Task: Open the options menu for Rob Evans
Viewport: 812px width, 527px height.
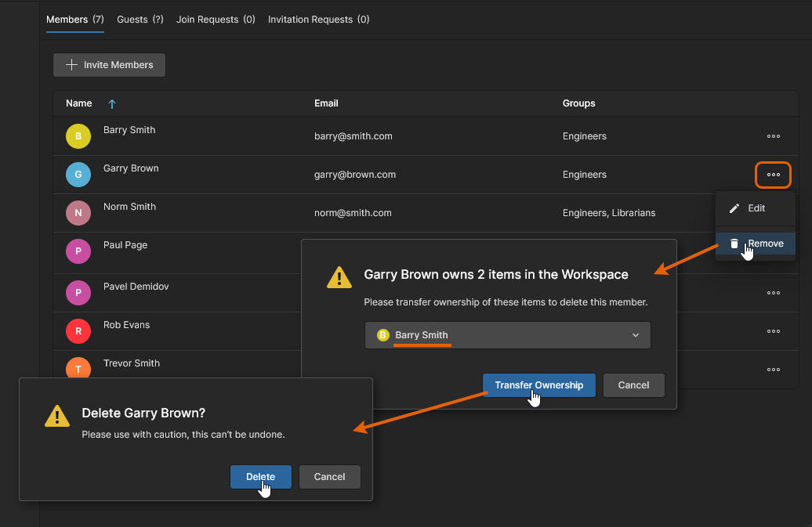Action: 773,331
